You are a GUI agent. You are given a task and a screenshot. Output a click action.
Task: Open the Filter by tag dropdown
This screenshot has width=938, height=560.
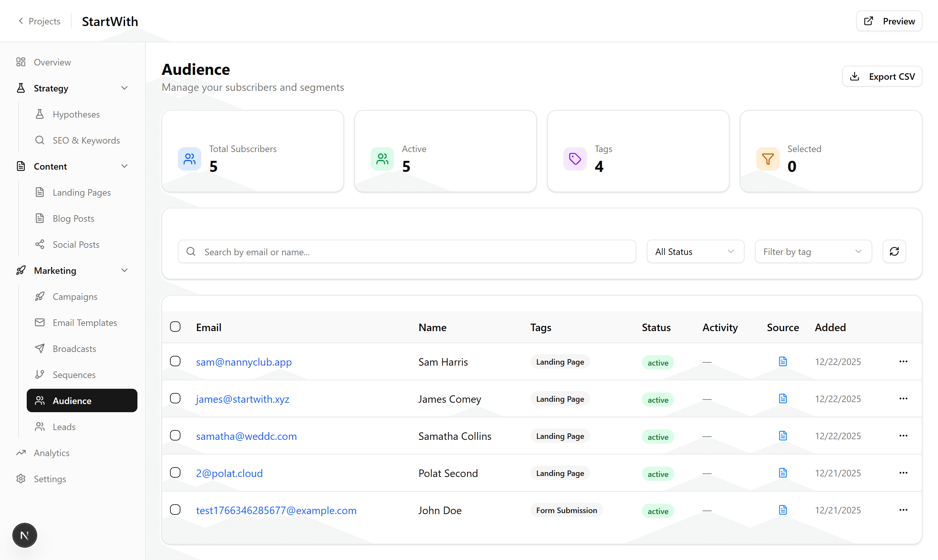[813, 251]
